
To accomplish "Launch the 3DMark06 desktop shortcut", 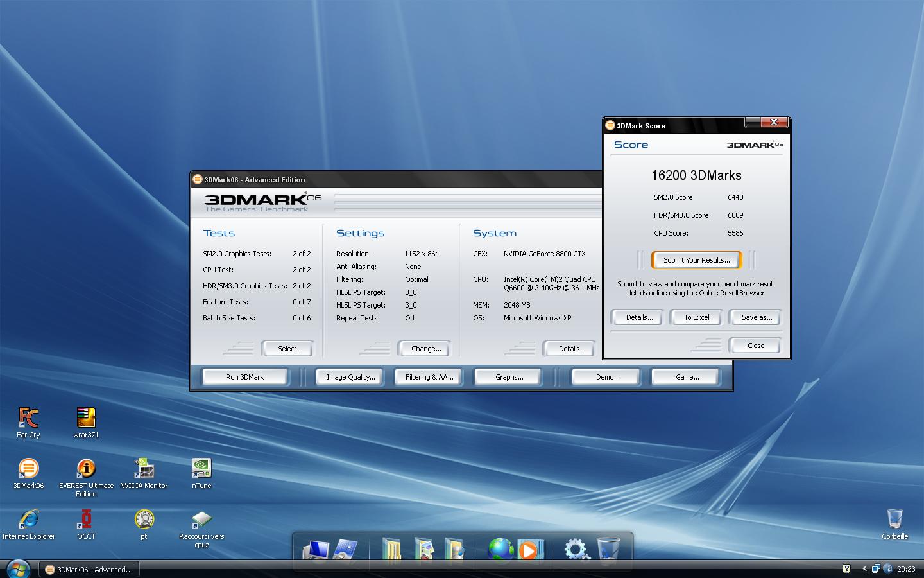I will click(28, 473).
